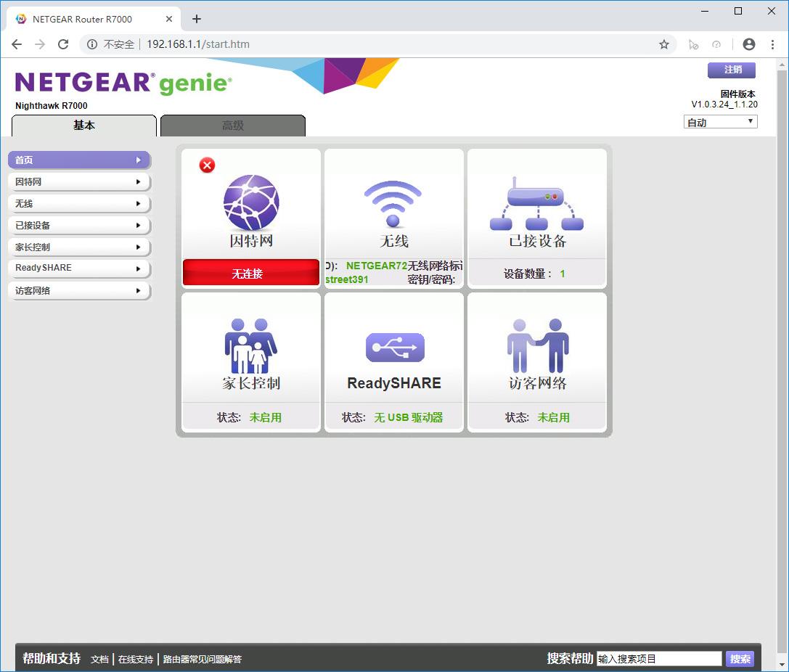Click the red 无连接 status button
Viewport: 789px width, 672px height.
(250, 273)
